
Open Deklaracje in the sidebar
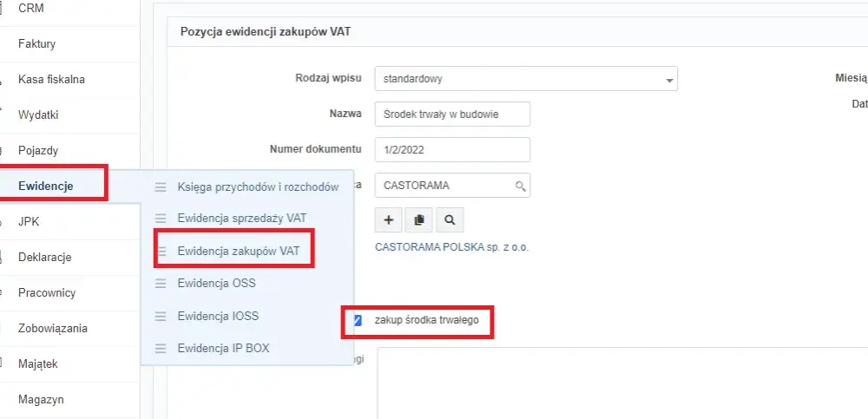(x=45, y=258)
